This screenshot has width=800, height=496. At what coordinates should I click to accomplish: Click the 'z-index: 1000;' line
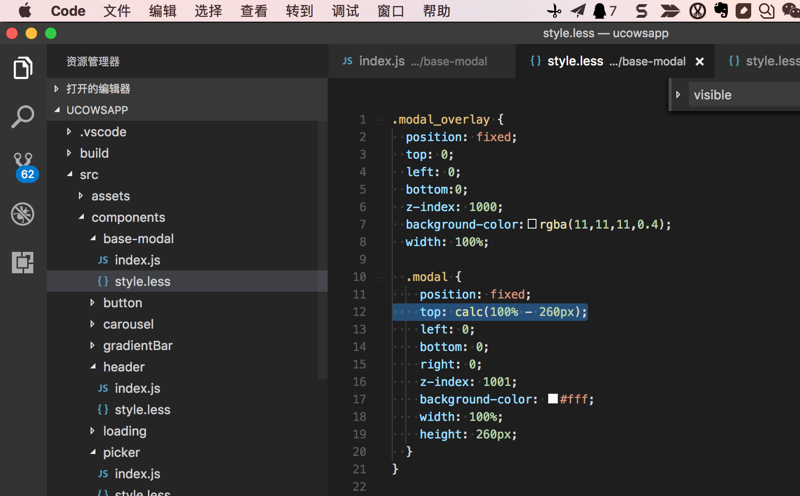click(x=454, y=207)
